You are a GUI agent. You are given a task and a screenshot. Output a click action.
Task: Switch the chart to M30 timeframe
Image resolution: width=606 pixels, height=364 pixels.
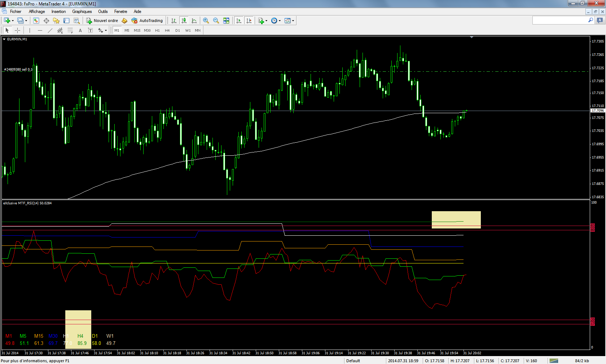pyautogui.click(x=147, y=30)
